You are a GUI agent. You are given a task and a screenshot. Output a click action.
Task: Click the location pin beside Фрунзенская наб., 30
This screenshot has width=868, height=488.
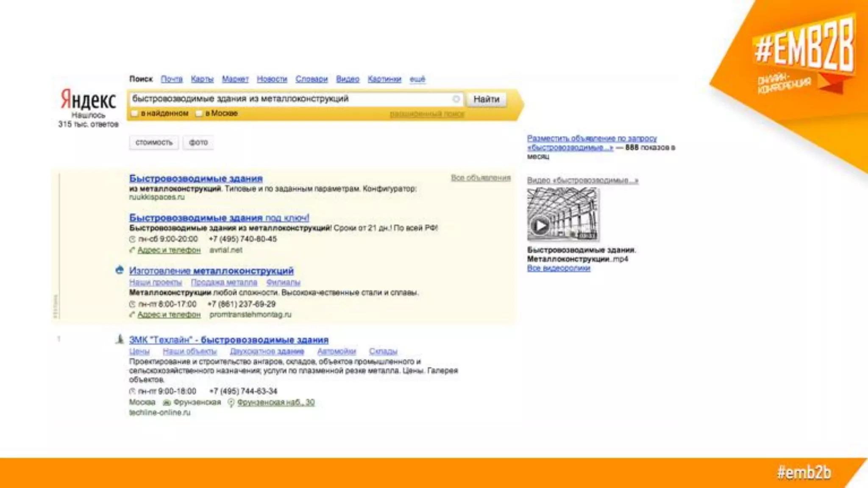pyautogui.click(x=231, y=402)
